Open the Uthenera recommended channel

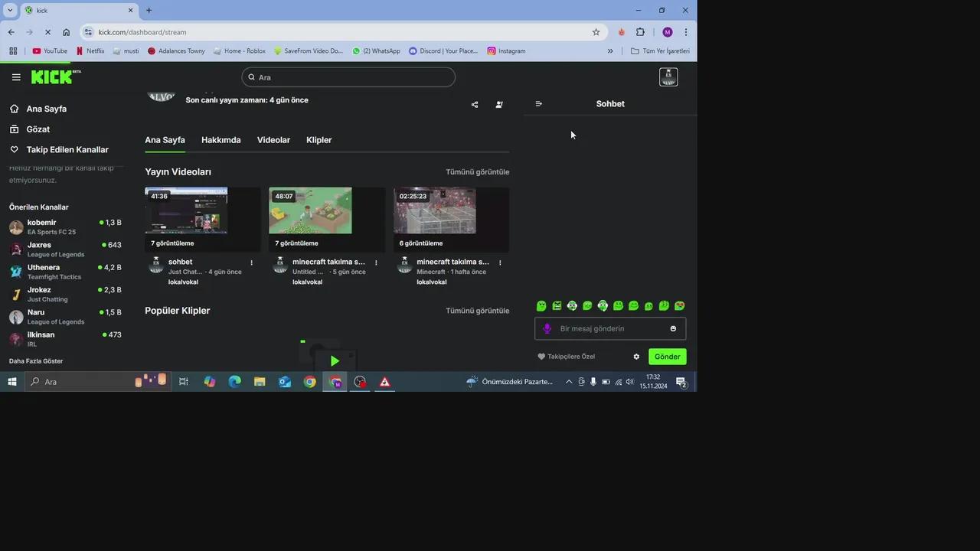pos(65,272)
